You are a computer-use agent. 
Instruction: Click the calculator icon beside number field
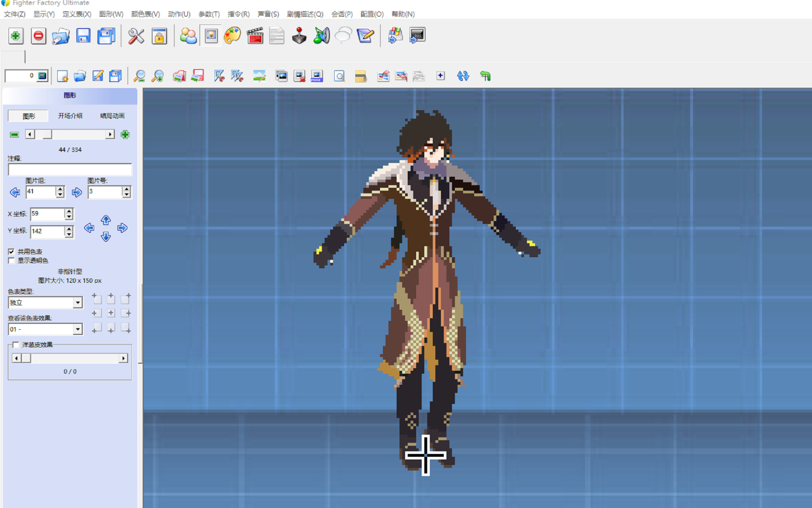(42, 76)
